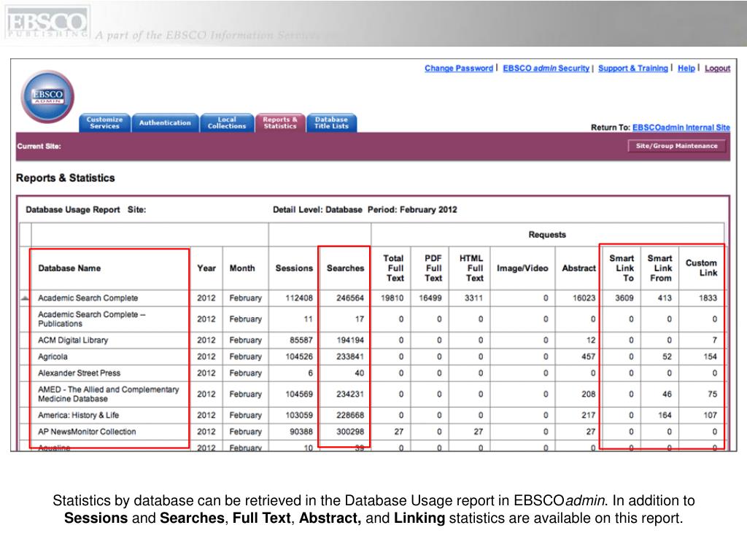Click the searches value 233841
Image resolution: width=747 pixels, height=560 pixels.
[350, 357]
